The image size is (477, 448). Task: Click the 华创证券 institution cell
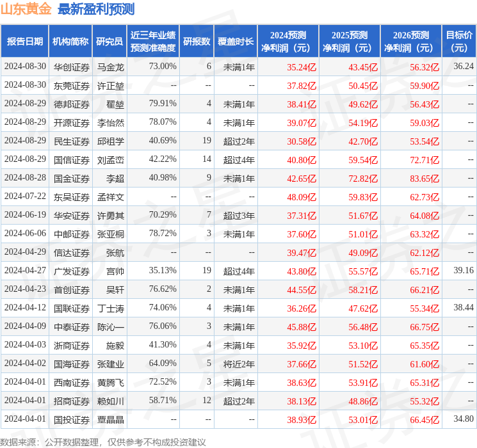point(72,67)
